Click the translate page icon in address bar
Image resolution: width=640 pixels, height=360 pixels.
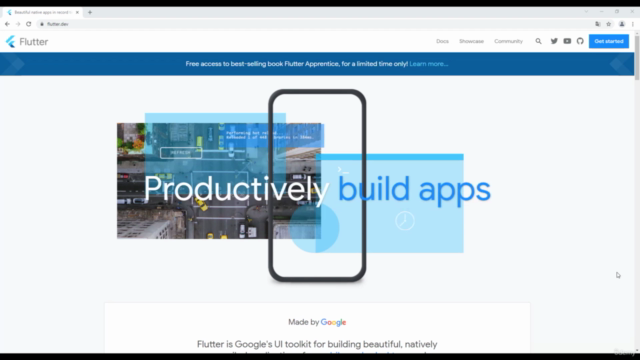click(x=598, y=24)
